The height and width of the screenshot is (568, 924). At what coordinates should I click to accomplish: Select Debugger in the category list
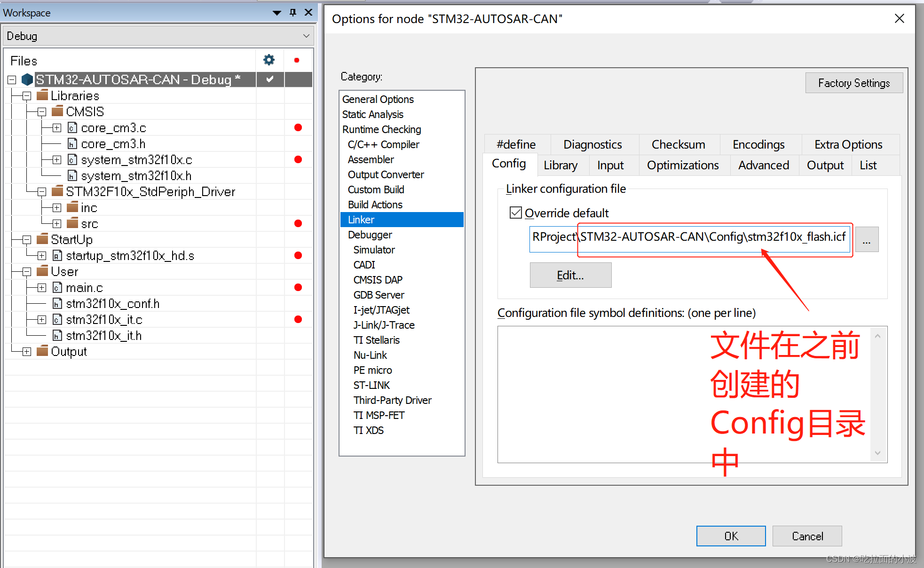[x=370, y=235]
